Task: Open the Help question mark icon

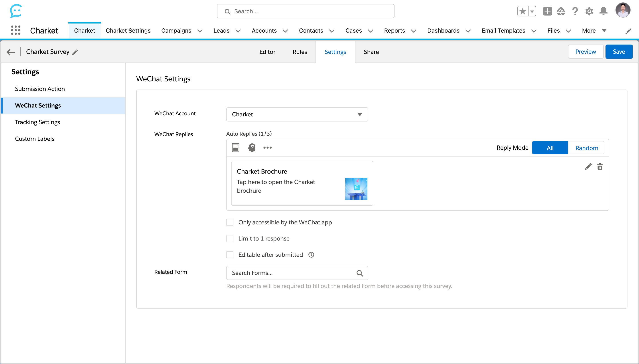Action: tap(575, 11)
